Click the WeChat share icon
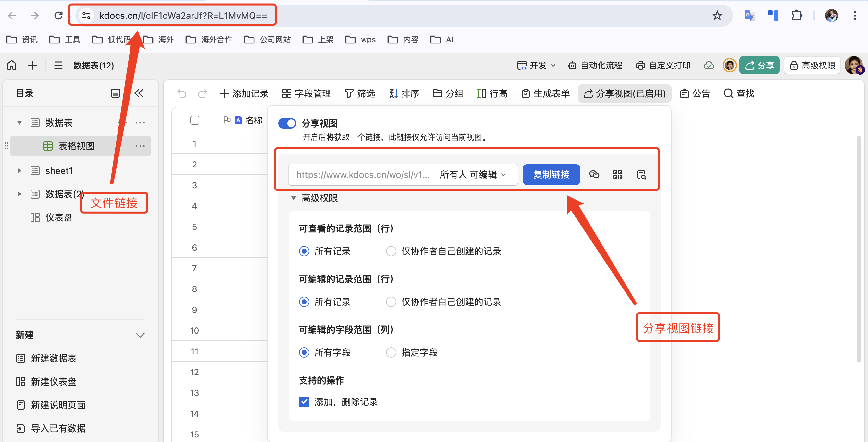This screenshot has width=868, height=442. coord(594,175)
